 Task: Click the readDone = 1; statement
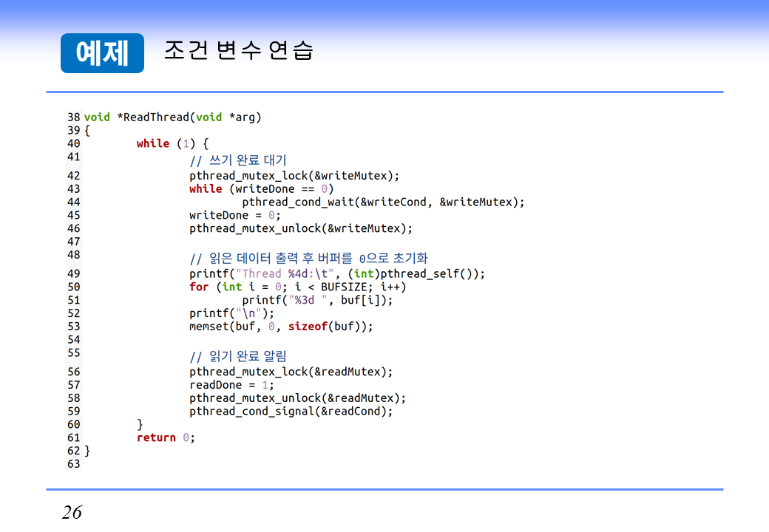click(x=231, y=386)
